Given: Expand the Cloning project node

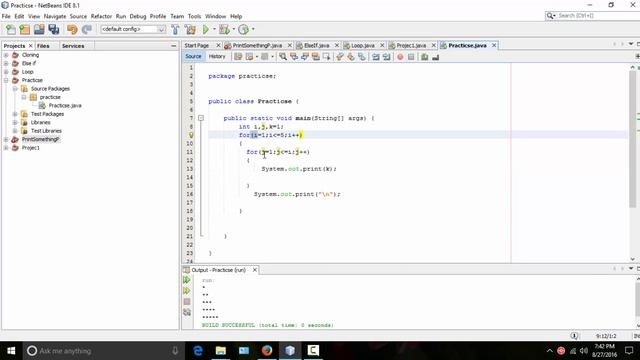Looking at the screenshot, I should [6, 55].
